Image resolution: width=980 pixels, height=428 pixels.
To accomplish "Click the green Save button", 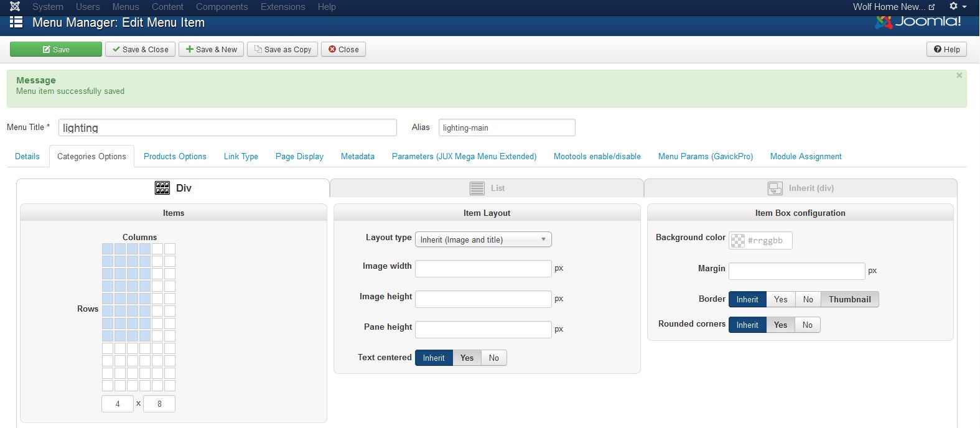I will point(56,49).
